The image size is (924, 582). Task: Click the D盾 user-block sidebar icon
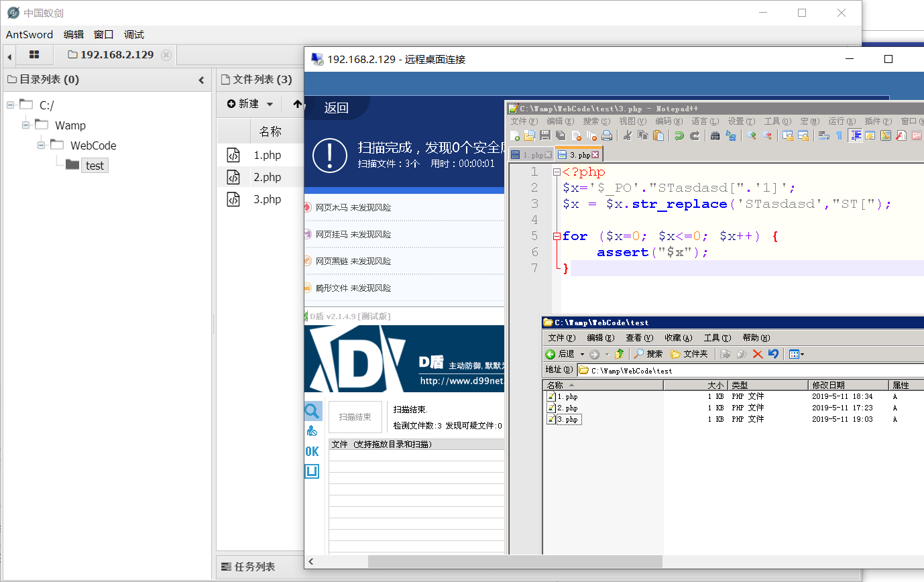click(x=312, y=431)
